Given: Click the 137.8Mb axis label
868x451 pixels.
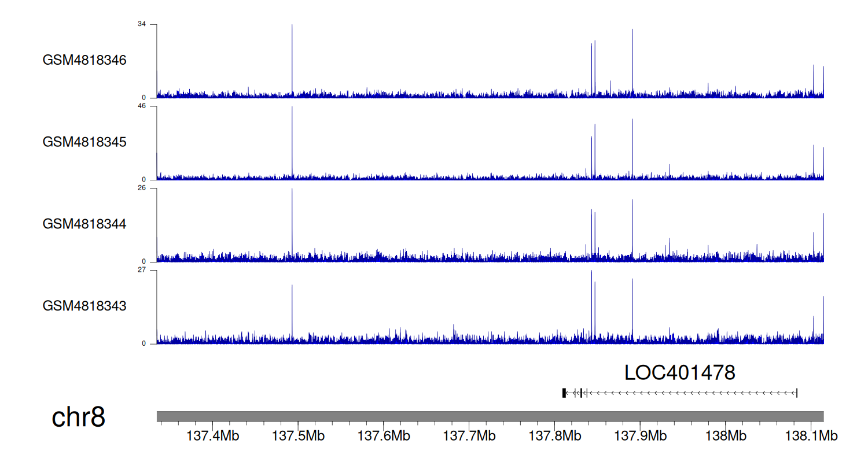Looking at the screenshot, I should click(554, 435).
